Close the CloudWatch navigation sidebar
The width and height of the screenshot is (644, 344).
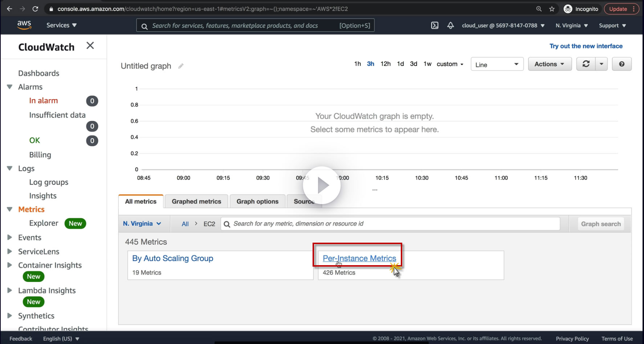point(90,45)
